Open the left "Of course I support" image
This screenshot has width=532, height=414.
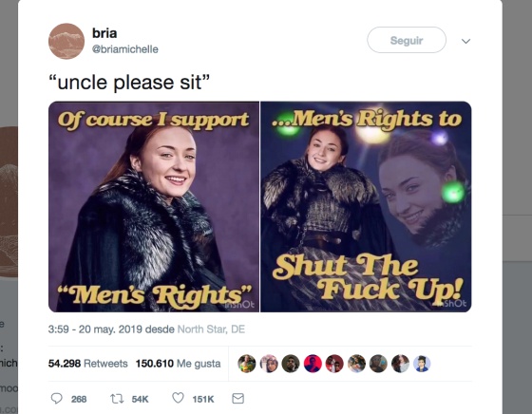point(154,206)
